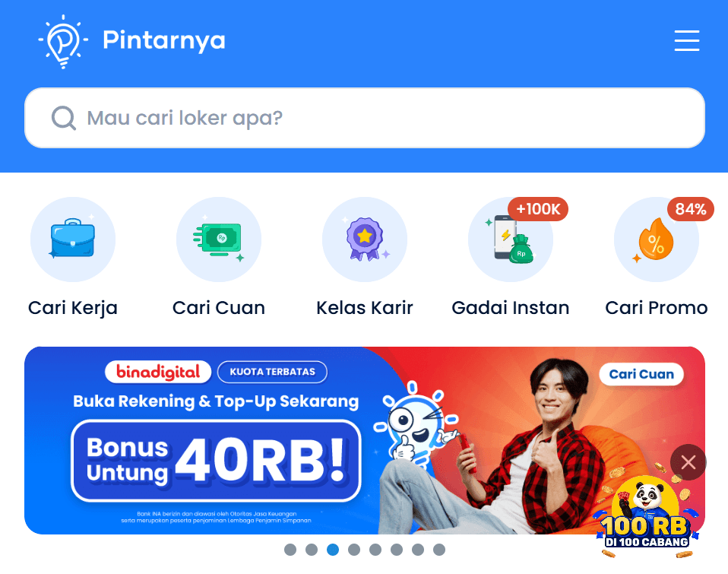Screen dimensions: 728x574
Task: Open the Cari Kerja briefcase icon
Action: [73, 239]
